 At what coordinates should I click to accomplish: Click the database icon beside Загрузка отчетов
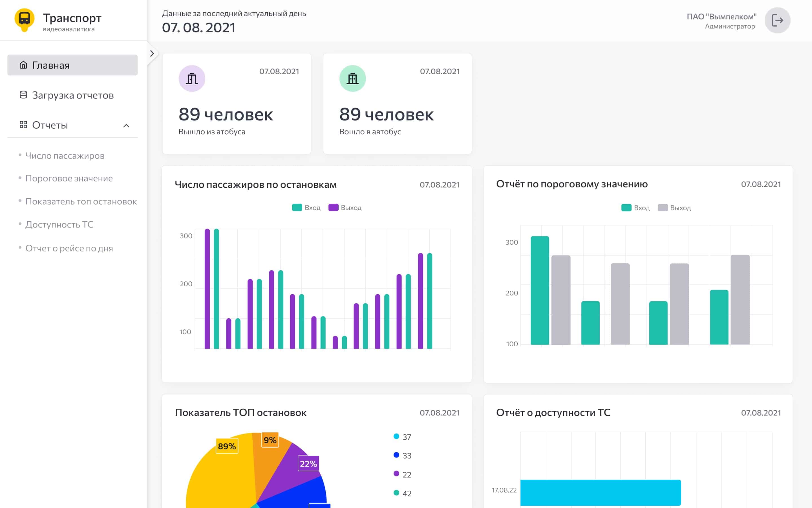[23, 95]
